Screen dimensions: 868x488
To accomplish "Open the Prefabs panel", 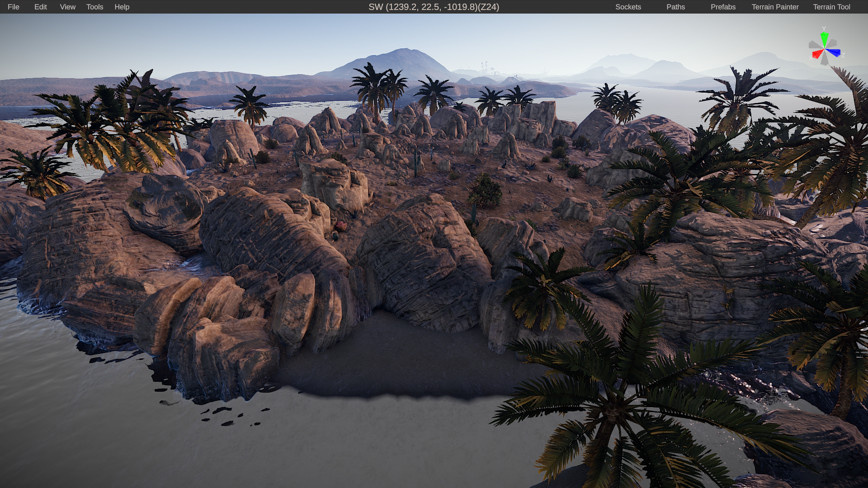I will tap(723, 7).
